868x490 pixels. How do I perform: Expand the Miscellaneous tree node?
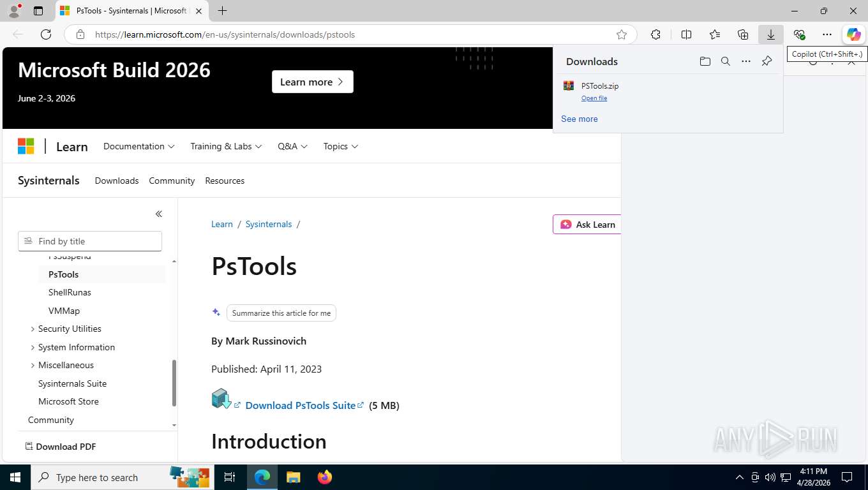(x=66, y=365)
